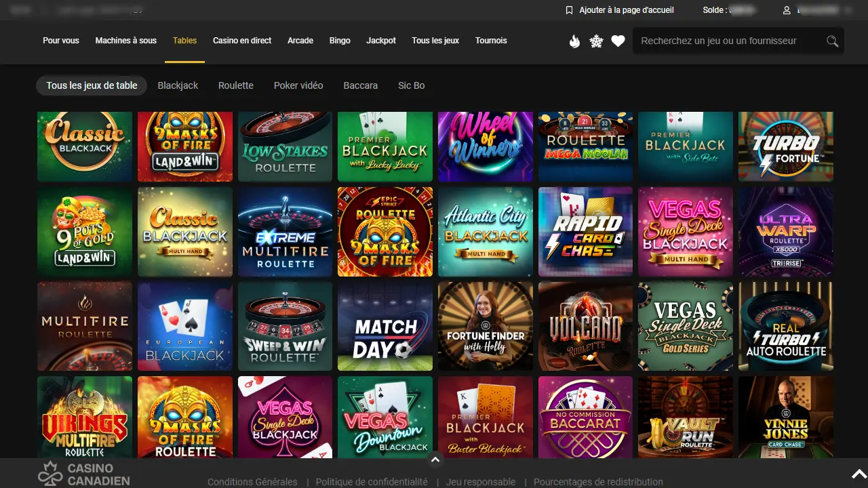Select the Tables menu item
The height and width of the screenshot is (488, 868).
point(184,41)
